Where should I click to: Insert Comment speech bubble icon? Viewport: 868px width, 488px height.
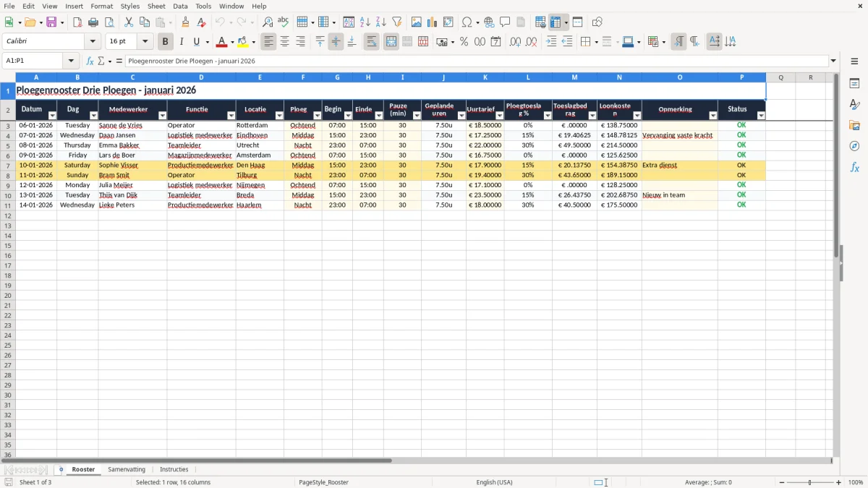(x=505, y=22)
